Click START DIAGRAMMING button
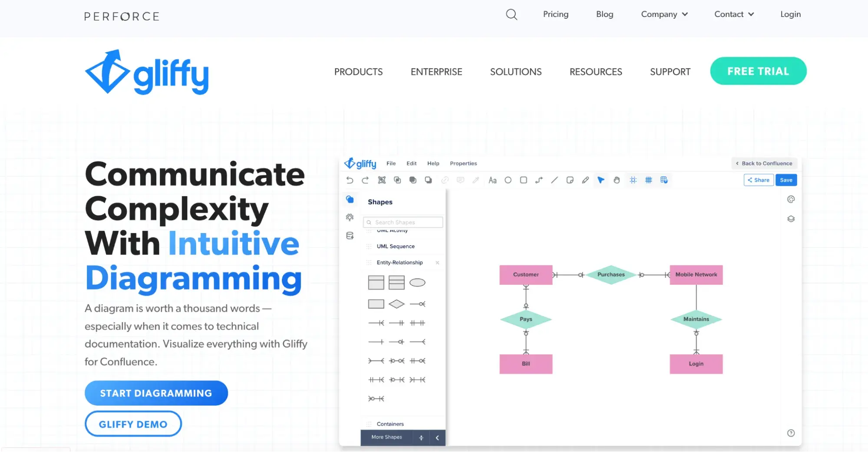The height and width of the screenshot is (452, 868). 156,393
